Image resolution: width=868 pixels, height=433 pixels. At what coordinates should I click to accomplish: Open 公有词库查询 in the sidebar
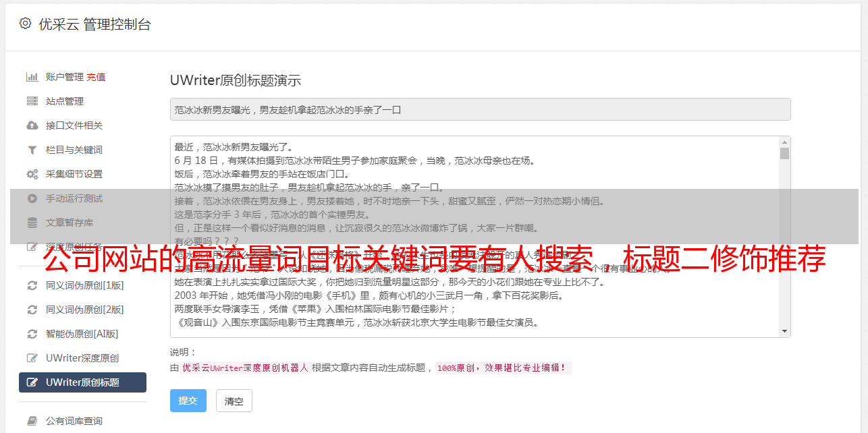[x=74, y=421]
